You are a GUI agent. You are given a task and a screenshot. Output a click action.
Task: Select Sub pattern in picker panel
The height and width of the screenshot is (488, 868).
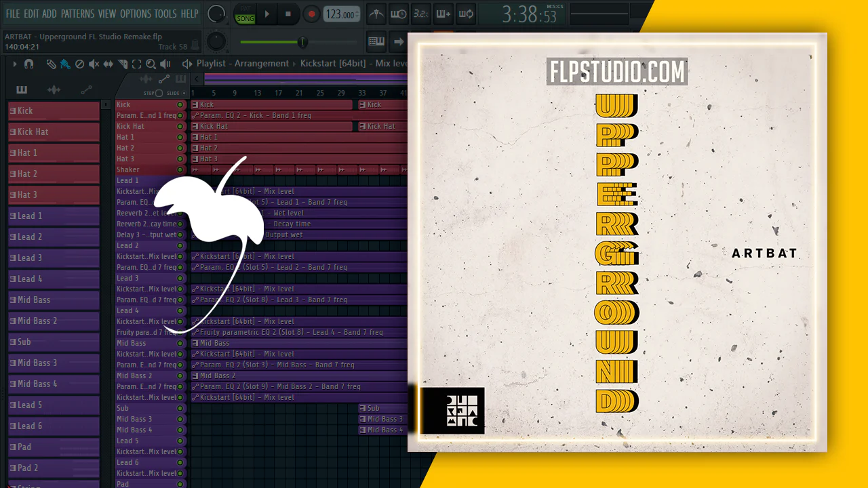coord(54,342)
